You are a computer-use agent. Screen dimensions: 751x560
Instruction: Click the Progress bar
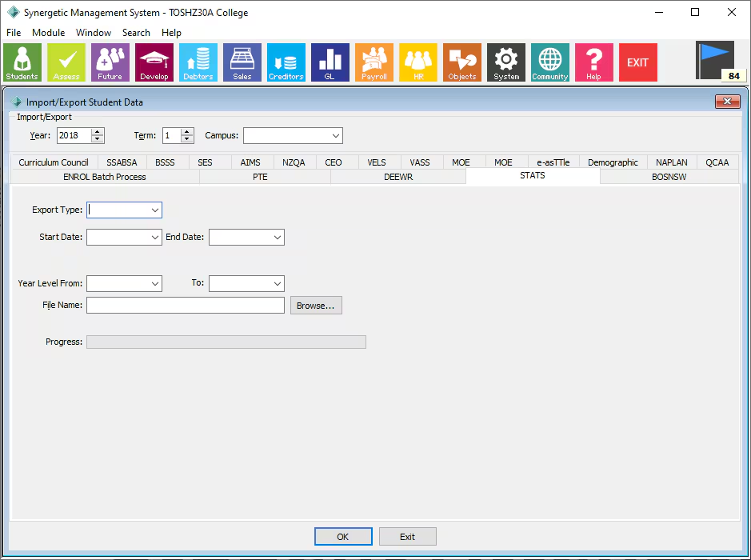click(x=226, y=342)
